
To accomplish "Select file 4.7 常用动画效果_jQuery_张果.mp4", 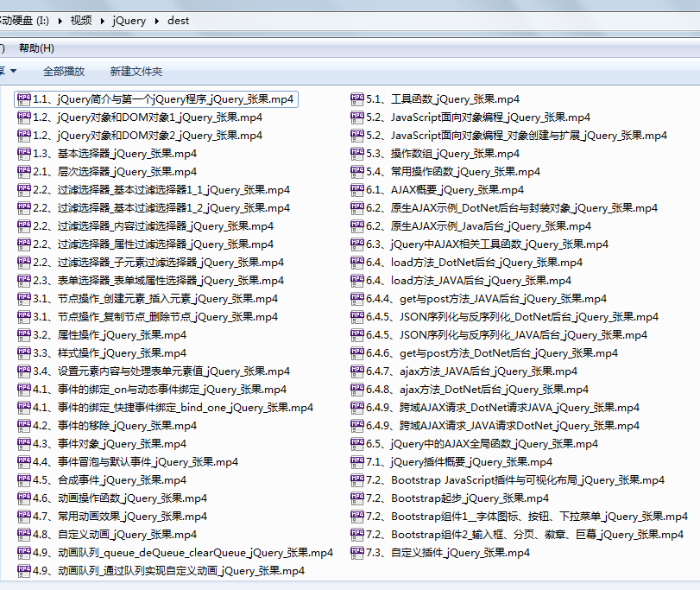I will coord(112,517).
